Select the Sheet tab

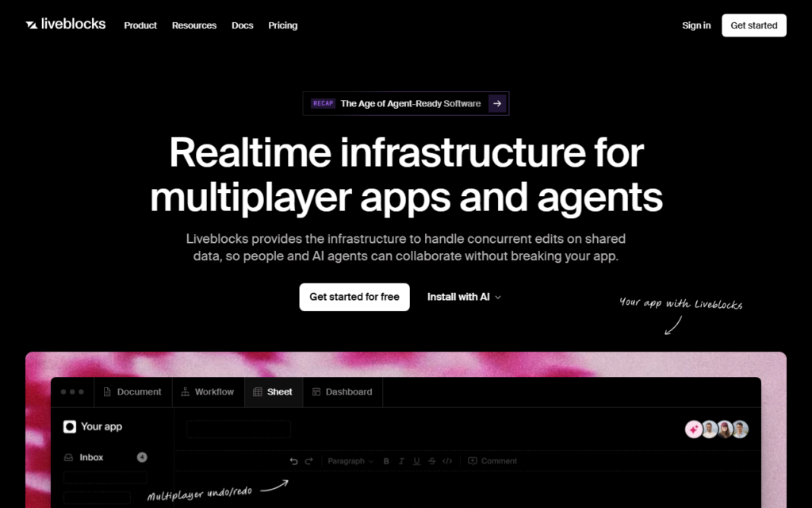274,392
